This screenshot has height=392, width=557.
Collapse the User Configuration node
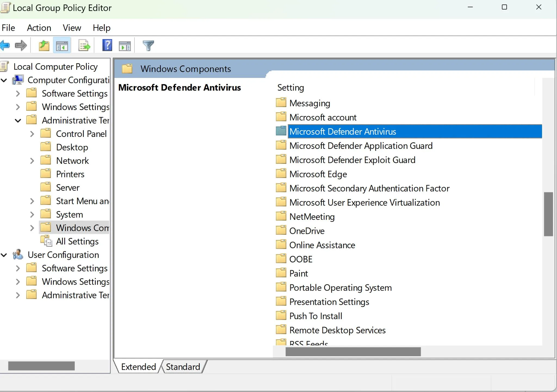click(x=4, y=255)
